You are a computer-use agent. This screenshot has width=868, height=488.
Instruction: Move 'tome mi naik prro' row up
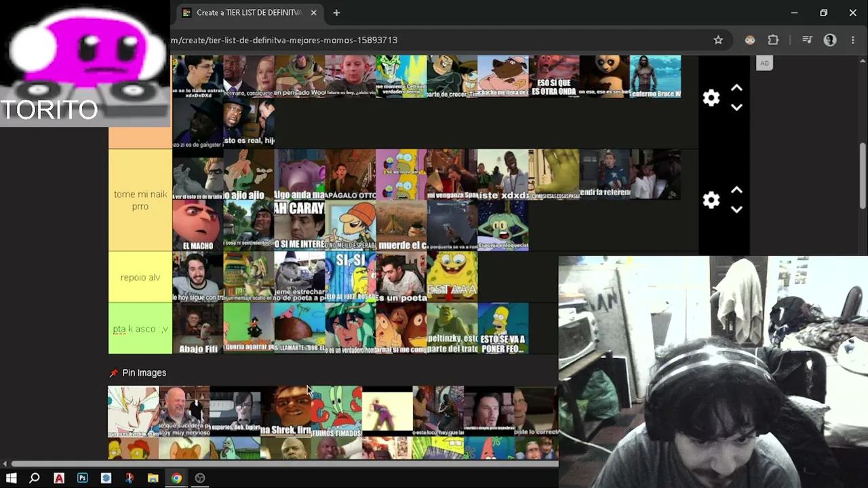tap(736, 190)
